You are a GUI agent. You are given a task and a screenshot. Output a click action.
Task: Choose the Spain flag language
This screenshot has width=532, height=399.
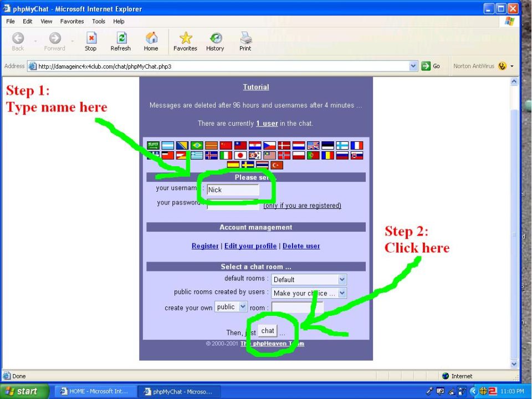(233, 165)
